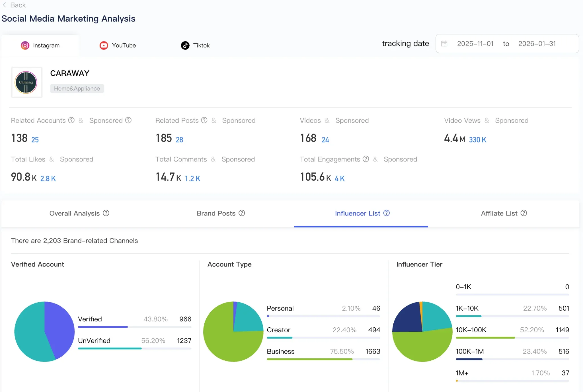Viewport: 583px width, 392px height.
Task: Click help icon next to Related Accounts
Action: (71, 120)
